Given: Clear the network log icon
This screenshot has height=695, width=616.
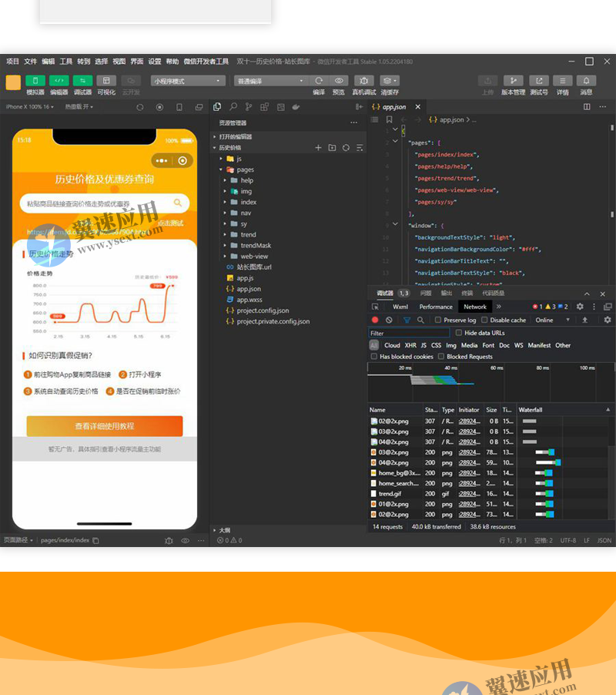Looking at the screenshot, I should [x=390, y=320].
